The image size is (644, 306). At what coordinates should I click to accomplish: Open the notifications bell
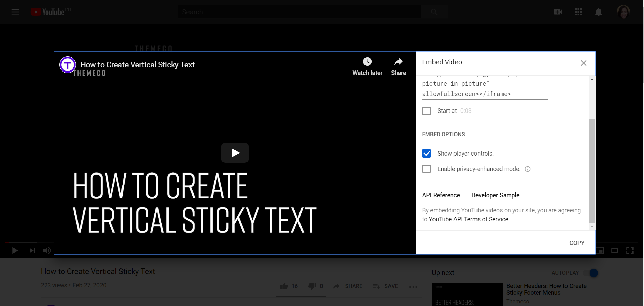point(599,12)
